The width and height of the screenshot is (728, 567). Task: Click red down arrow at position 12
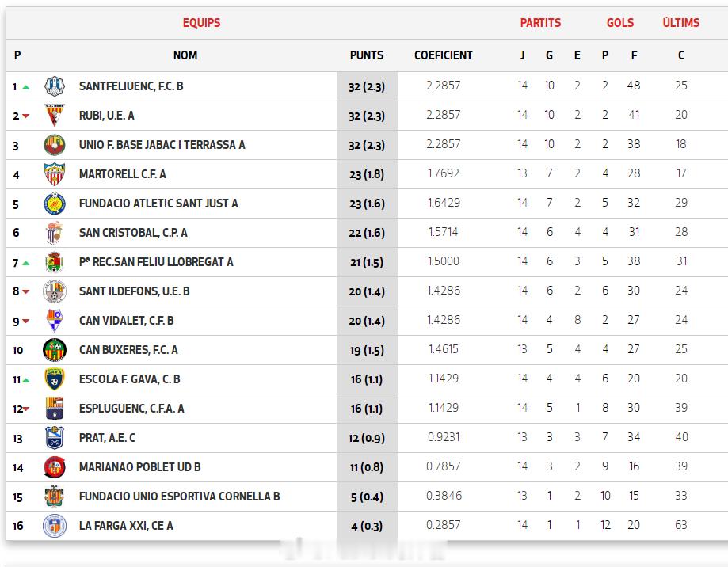pos(26,409)
